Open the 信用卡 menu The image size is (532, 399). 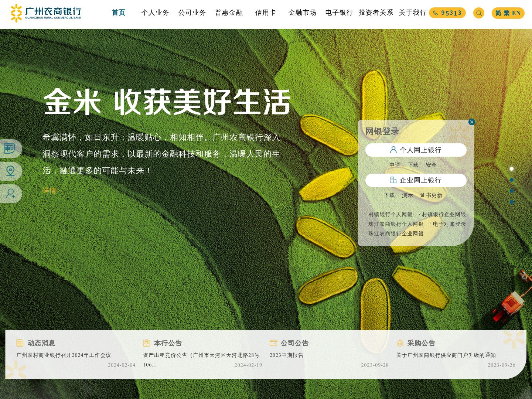coord(266,13)
